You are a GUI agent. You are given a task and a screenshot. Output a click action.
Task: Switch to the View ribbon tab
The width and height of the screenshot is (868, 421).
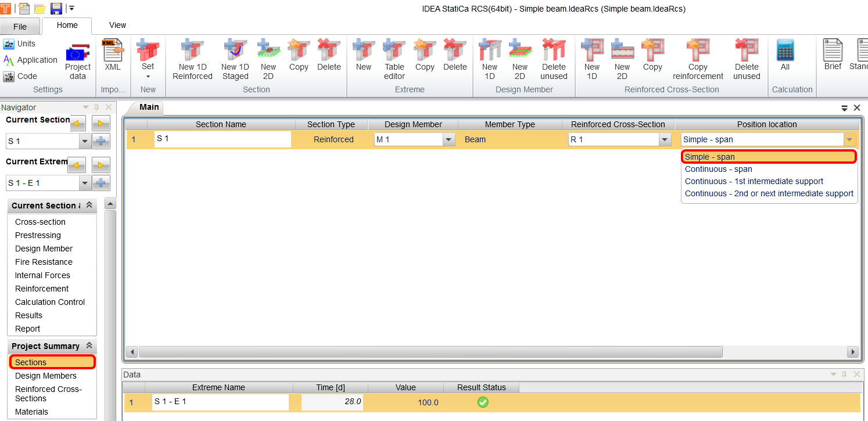pyautogui.click(x=117, y=25)
